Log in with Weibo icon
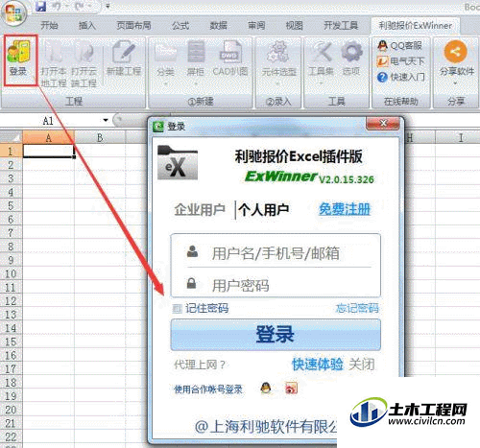 (291, 389)
